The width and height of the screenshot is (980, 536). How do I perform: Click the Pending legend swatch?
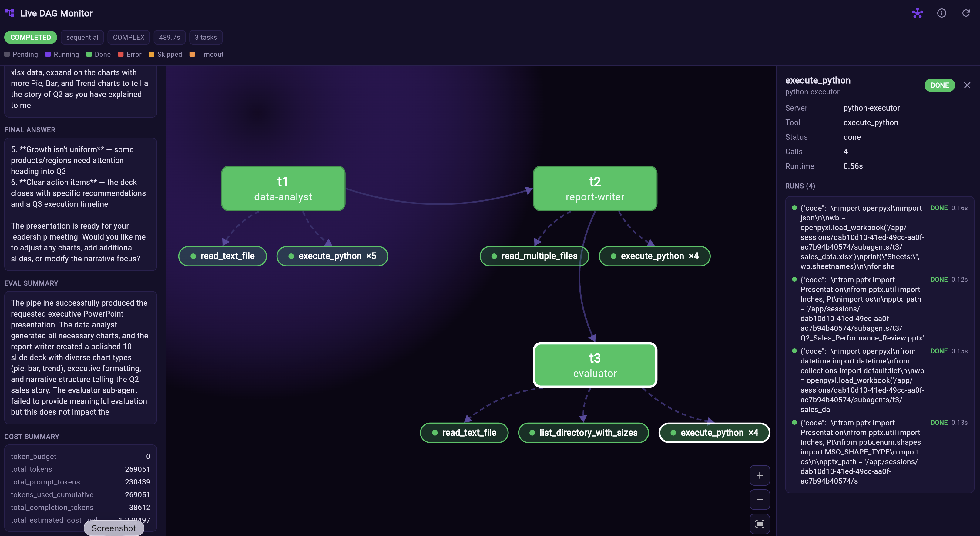pos(7,54)
